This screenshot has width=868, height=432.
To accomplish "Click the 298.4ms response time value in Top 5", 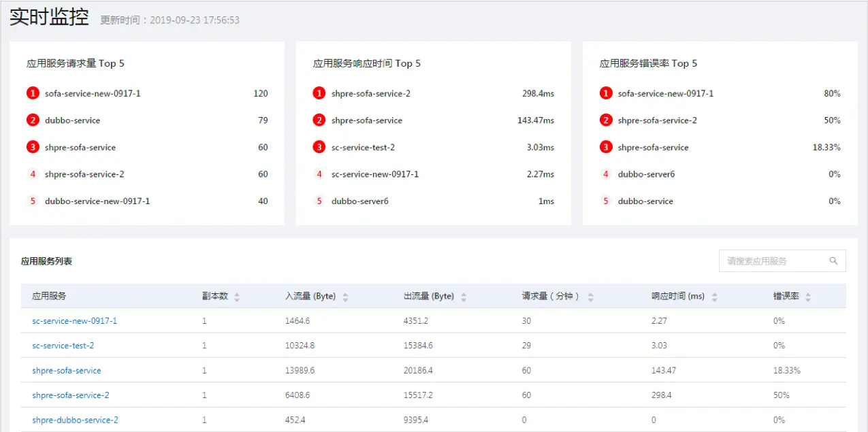I will [539, 93].
